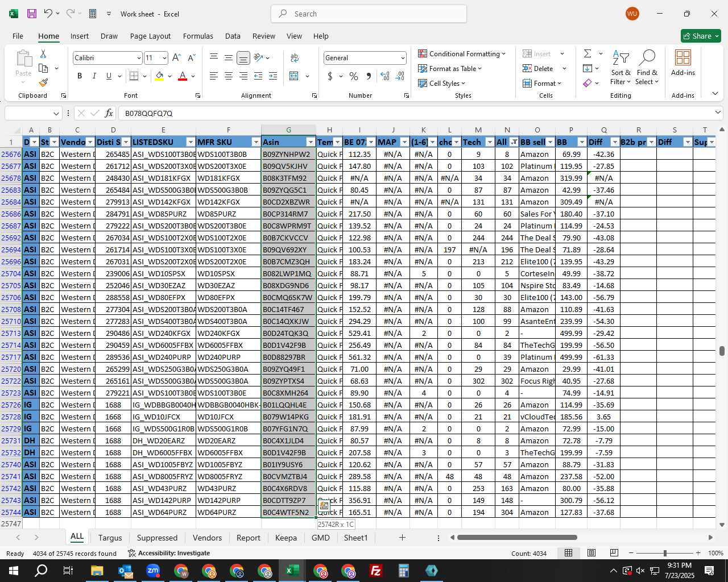728x582 pixels.
Task: Open the MFR SKU column filter dropdown
Action: [256, 142]
